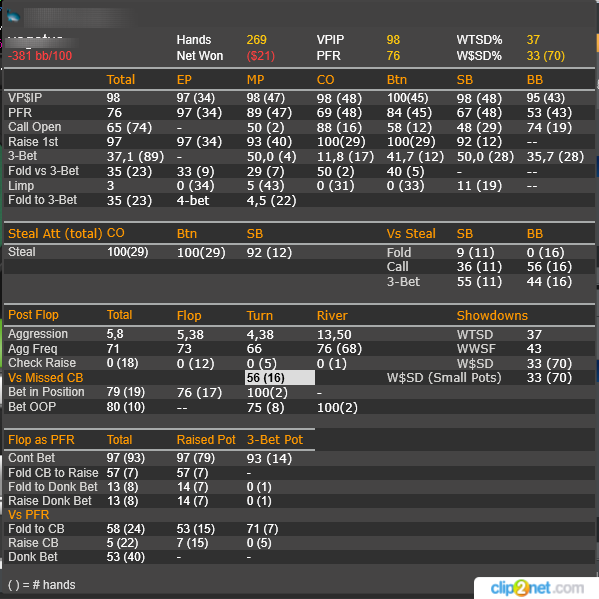Image resolution: width=599 pixels, height=599 pixels.
Task: Click the Net Won value ($21)
Action: click(261, 56)
